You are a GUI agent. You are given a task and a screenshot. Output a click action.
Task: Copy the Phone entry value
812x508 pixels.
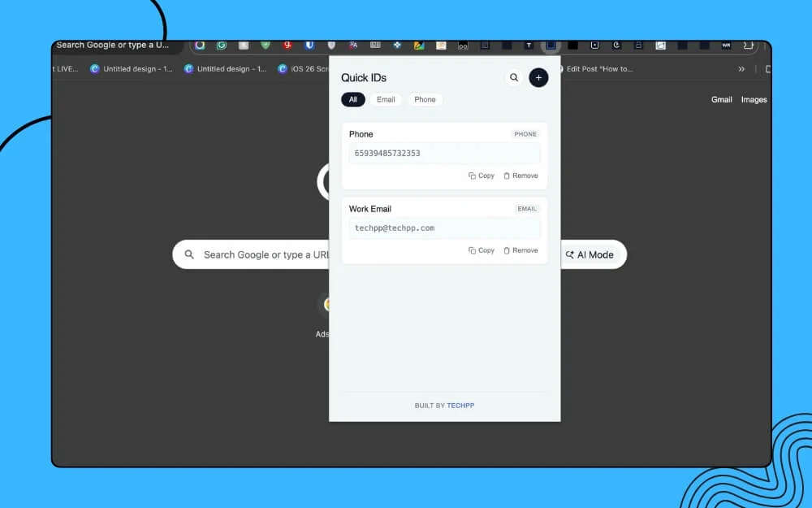click(x=481, y=176)
